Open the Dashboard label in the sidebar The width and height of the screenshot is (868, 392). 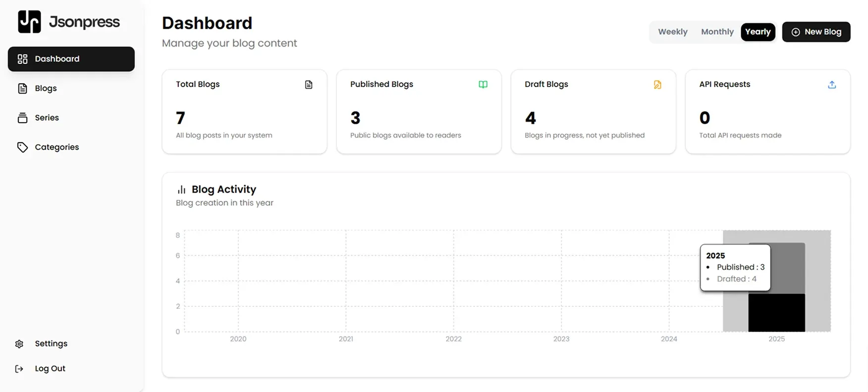pos(57,59)
